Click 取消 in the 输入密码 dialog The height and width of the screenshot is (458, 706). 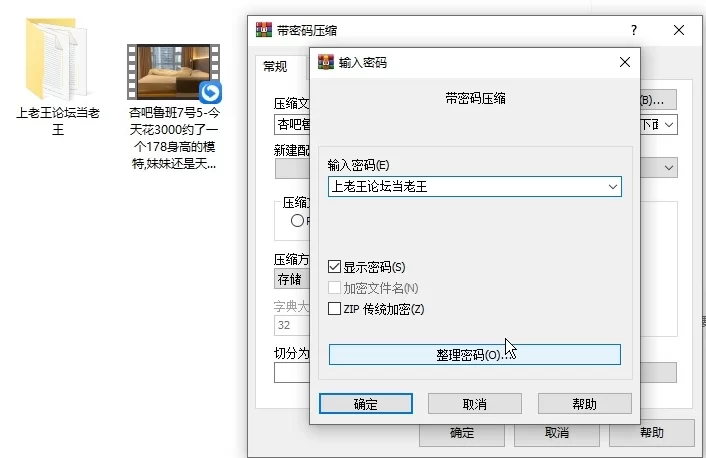click(475, 404)
